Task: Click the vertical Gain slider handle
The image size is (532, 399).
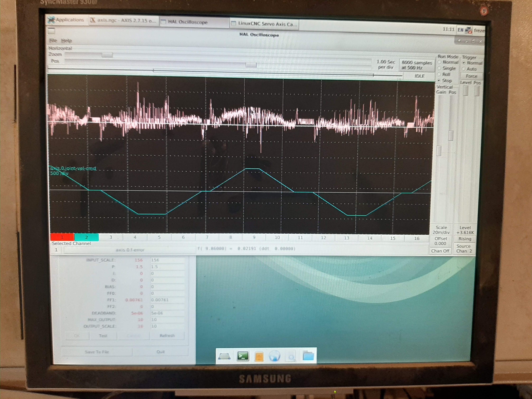Action: (x=439, y=151)
